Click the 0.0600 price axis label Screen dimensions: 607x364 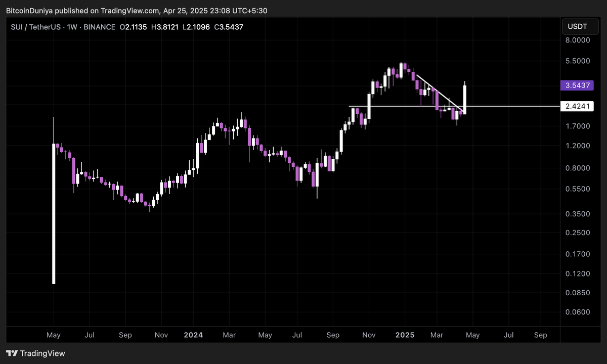click(577, 312)
